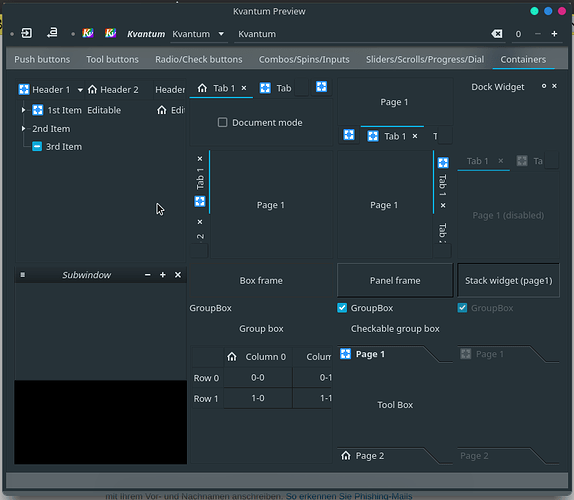Viewport: 574px width, 500px height.
Task: Click the corner icon button right of top tabs
Action: pyautogui.click(x=321, y=87)
